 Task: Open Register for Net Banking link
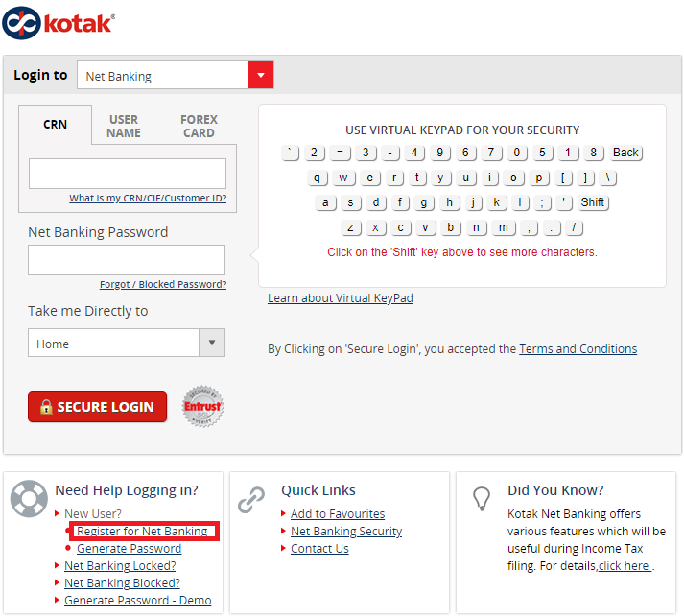pos(142,531)
